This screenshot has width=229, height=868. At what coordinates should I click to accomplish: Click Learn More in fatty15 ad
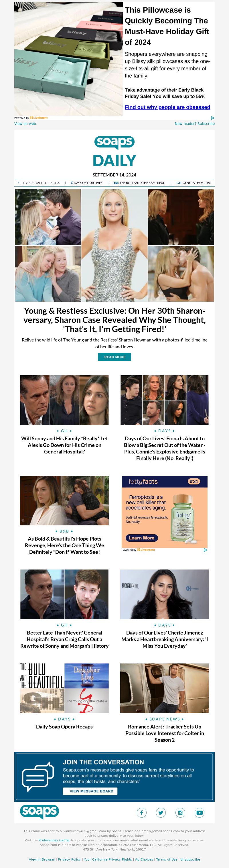tap(141, 538)
